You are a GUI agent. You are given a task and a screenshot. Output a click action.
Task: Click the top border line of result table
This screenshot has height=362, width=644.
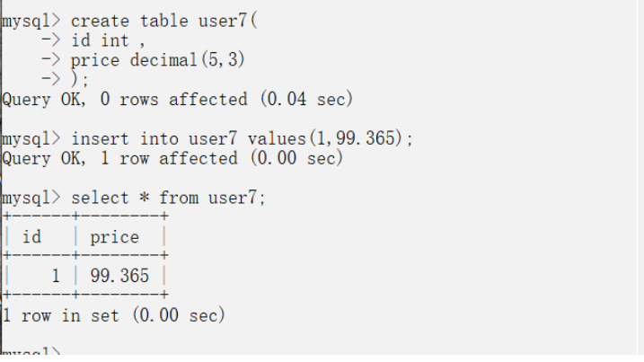click(85, 217)
